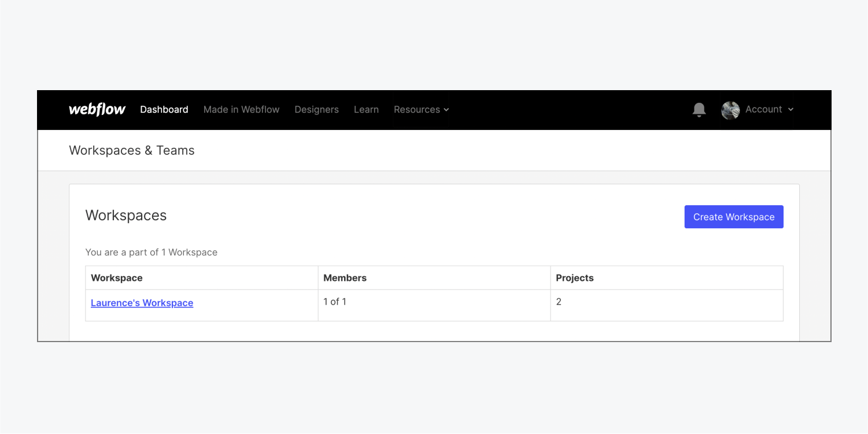Open Made in Webflow
The width and height of the screenshot is (868, 434).
pyautogui.click(x=241, y=109)
